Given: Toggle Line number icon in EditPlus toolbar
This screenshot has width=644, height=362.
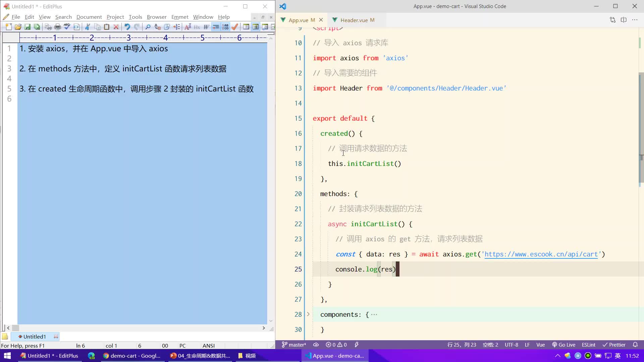Looking at the screenshot, I should coord(225,27).
